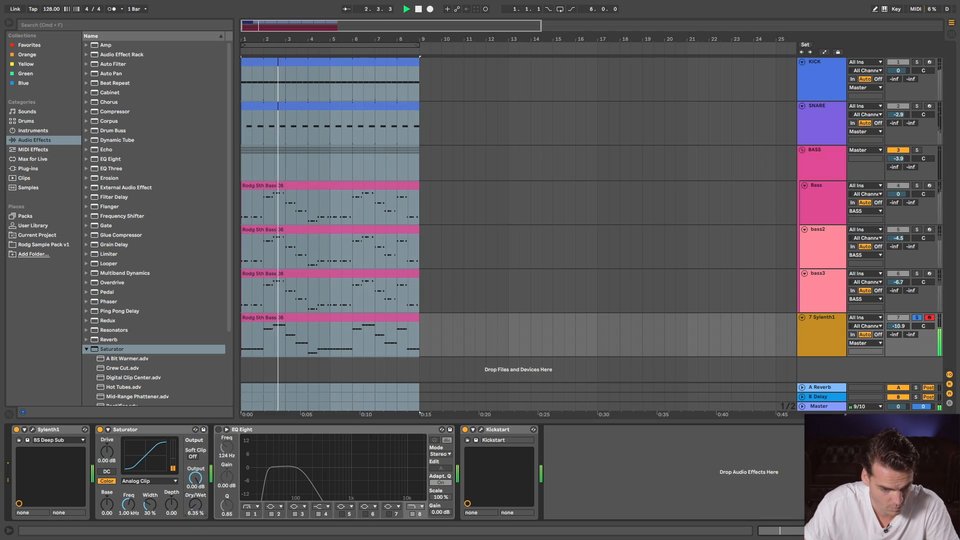Screen dimensions: 960x540
Task: Click Saturator hot-swap preset icon
Action: pos(196,430)
